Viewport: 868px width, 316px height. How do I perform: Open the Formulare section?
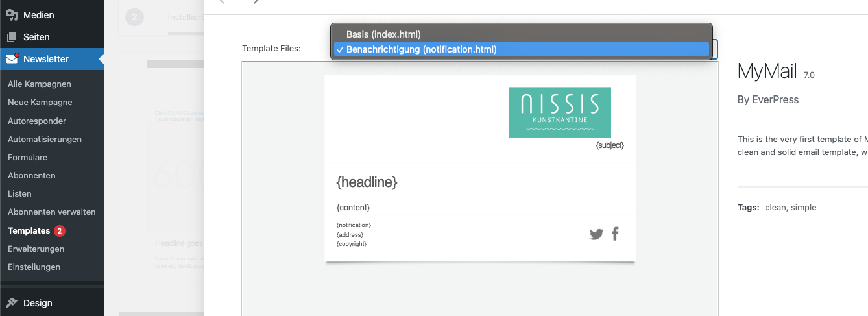pos(27,158)
